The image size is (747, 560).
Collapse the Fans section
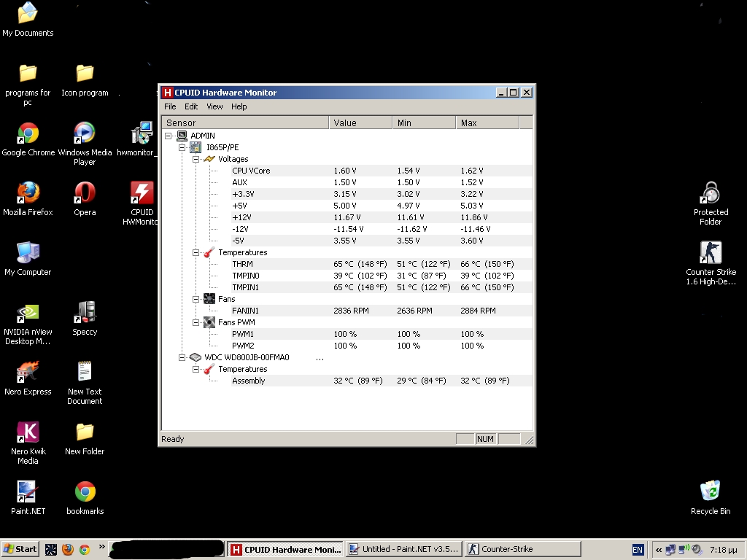click(196, 299)
